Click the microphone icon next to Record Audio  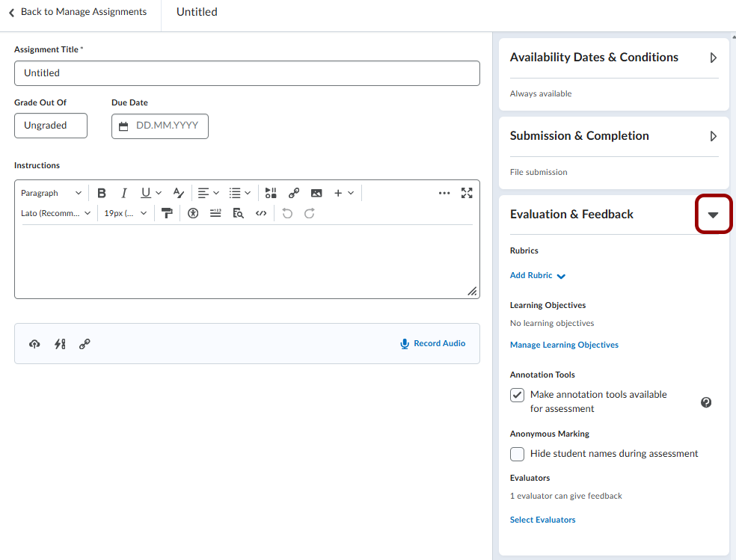[x=405, y=344]
